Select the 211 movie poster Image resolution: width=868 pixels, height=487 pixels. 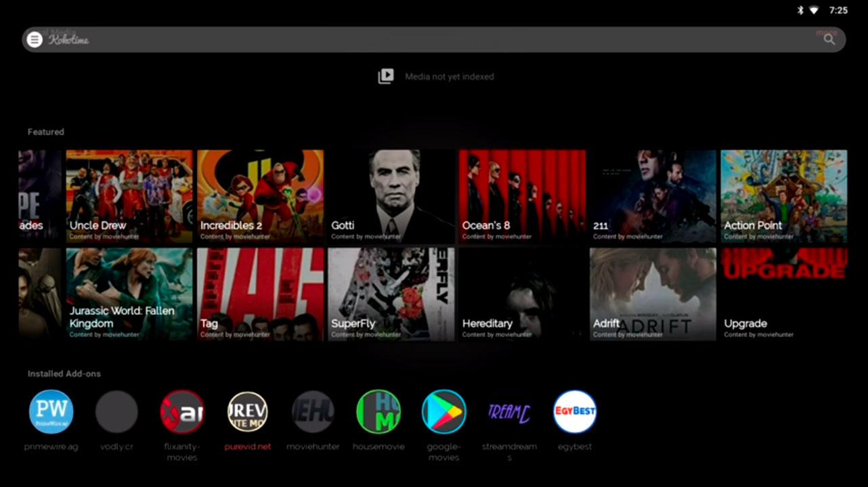[x=653, y=196]
